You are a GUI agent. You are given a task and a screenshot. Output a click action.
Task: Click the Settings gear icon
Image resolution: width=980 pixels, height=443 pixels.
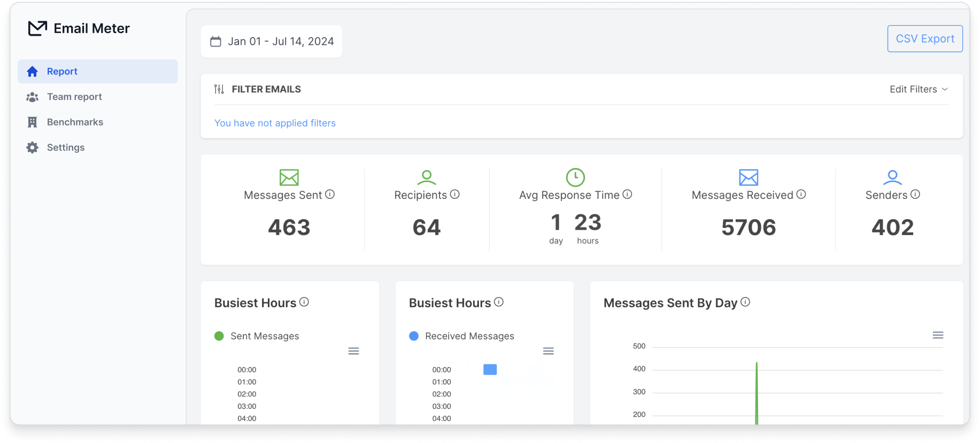click(x=33, y=147)
